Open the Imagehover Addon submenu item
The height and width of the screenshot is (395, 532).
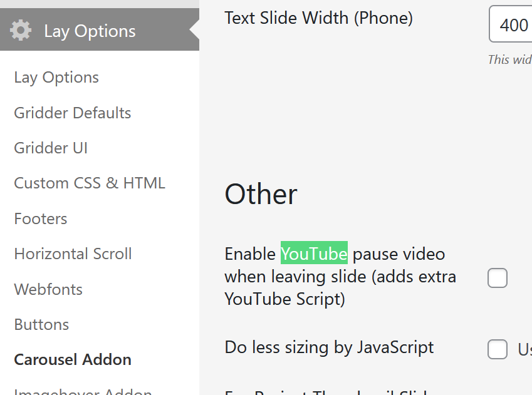tap(83, 392)
